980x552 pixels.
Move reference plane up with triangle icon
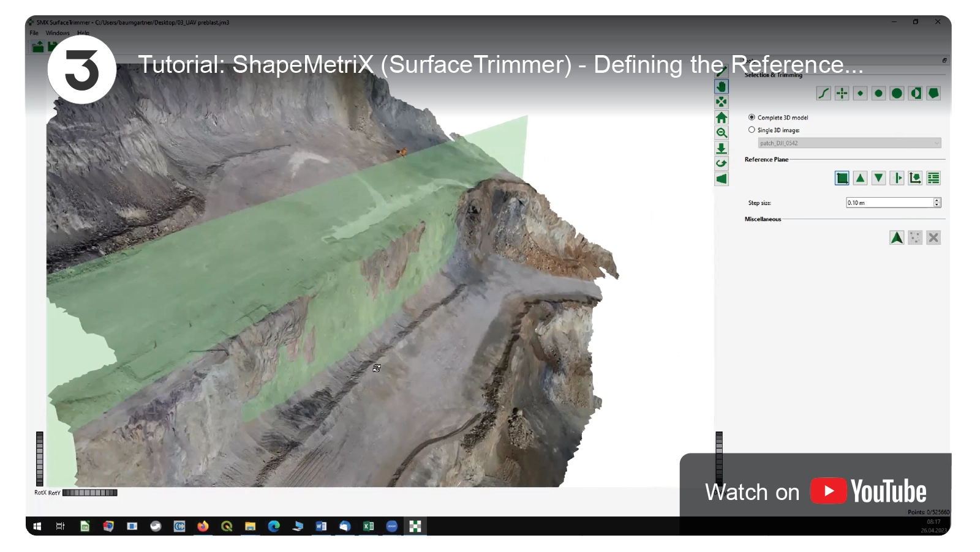861,178
